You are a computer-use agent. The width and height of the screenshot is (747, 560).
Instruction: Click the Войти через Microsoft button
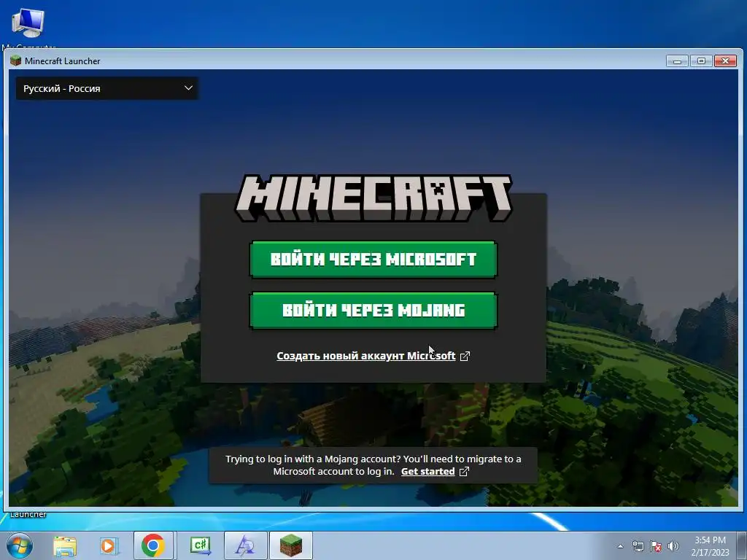(373, 260)
